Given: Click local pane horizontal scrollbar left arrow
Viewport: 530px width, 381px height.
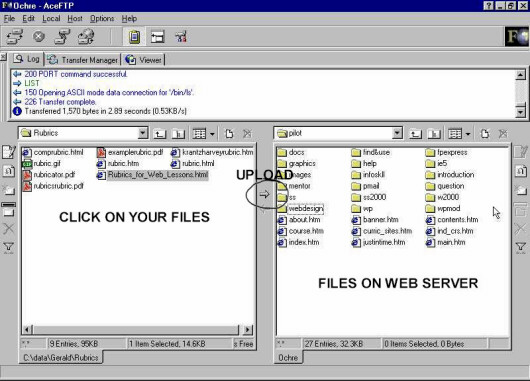Looking at the screenshot, I should 28,330.
